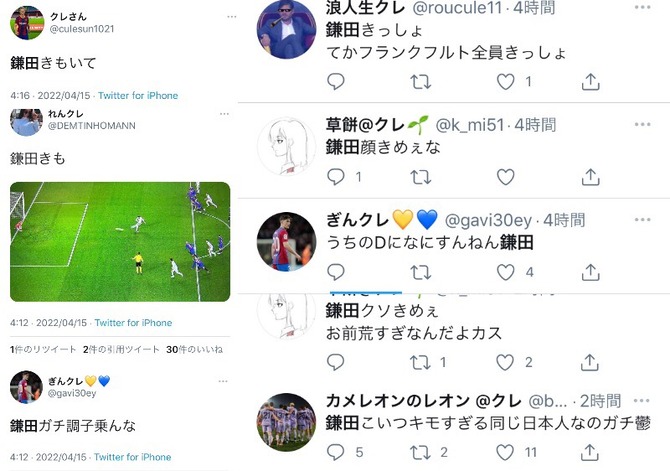Screen dimensions: 670x471
Task: Open Twitter for iPhone link under 4:16 tweet
Action: tap(138, 95)
